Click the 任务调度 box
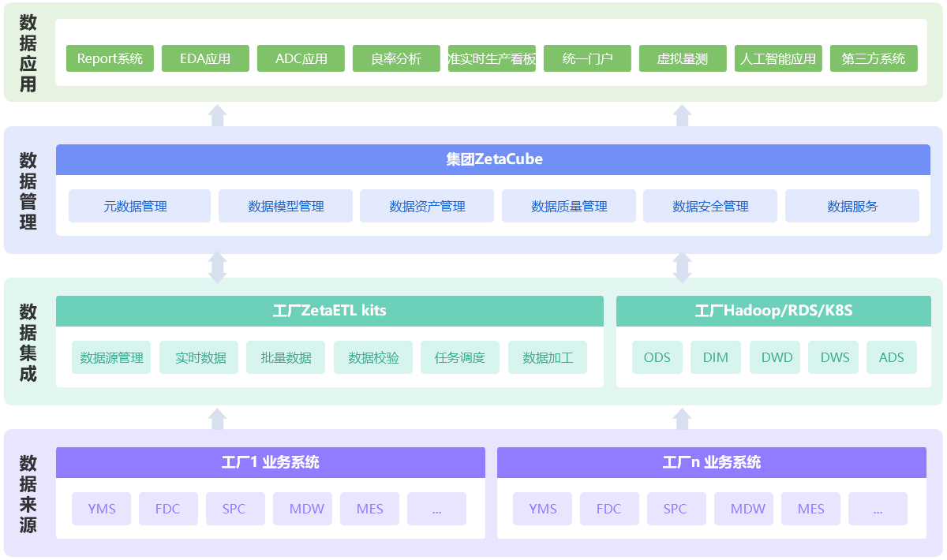Screen dimensions: 947x560 pyautogui.click(x=460, y=357)
